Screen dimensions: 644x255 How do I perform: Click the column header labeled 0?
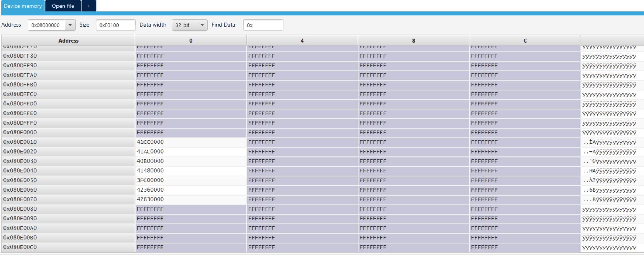(190, 40)
